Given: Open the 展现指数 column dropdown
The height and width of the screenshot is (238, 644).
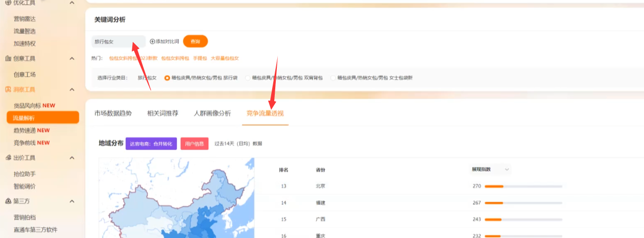Looking at the screenshot, I should (507, 170).
